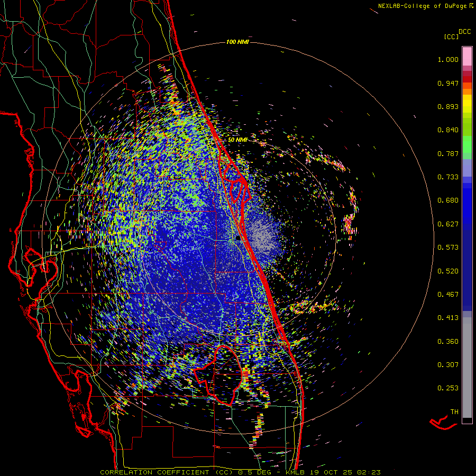Click the 0.5 DEG elevation text in caption
Image resolution: width=476 pixels, height=476 pixels.
254,472
